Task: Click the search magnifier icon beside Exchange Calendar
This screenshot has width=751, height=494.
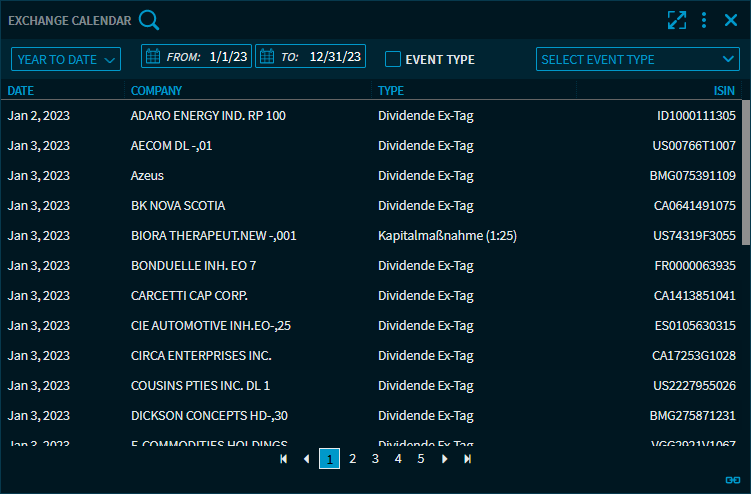Action: tap(149, 20)
